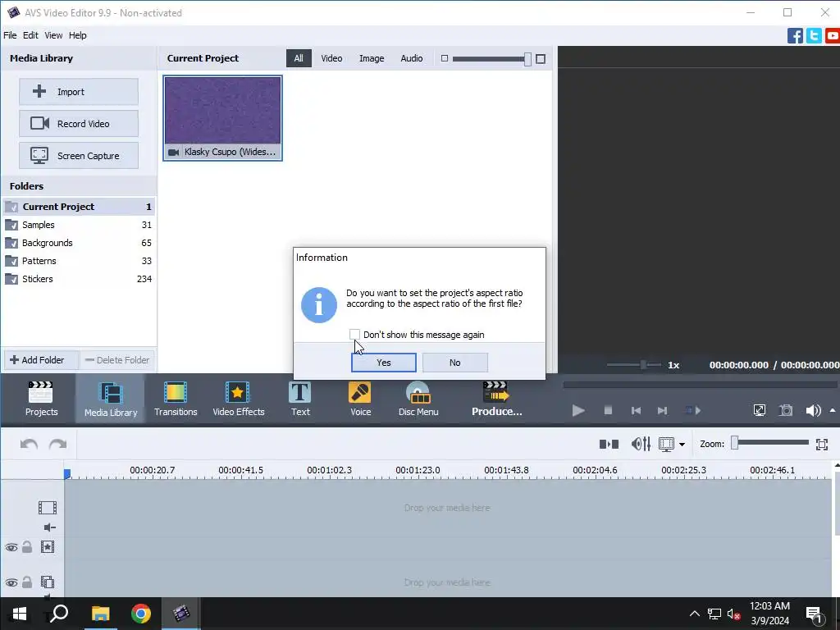This screenshot has height=630, width=840.
Task: Click the fullscreen preview icon
Action: (759, 410)
